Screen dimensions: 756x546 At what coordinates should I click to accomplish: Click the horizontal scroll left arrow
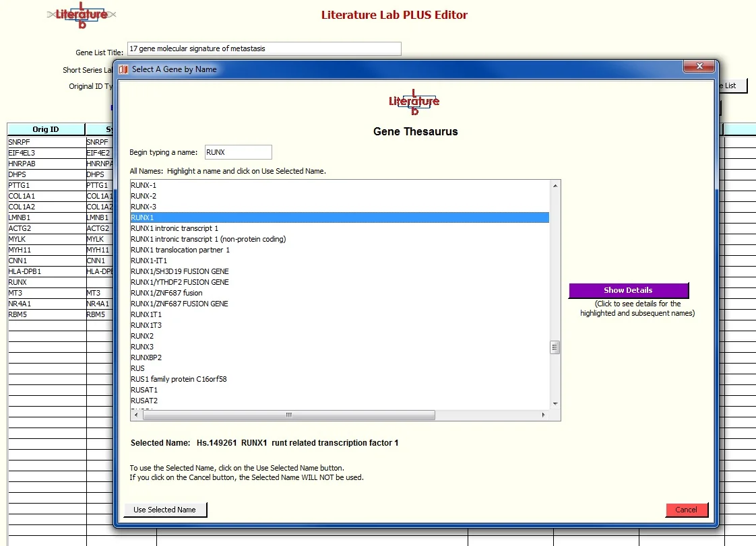(x=136, y=415)
